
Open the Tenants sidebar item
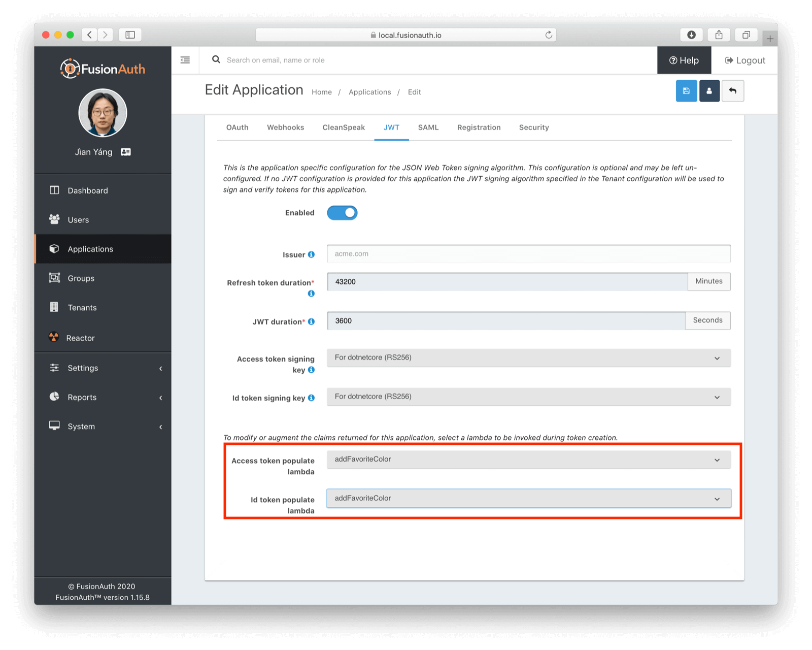pyautogui.click(x=103, y=307)
